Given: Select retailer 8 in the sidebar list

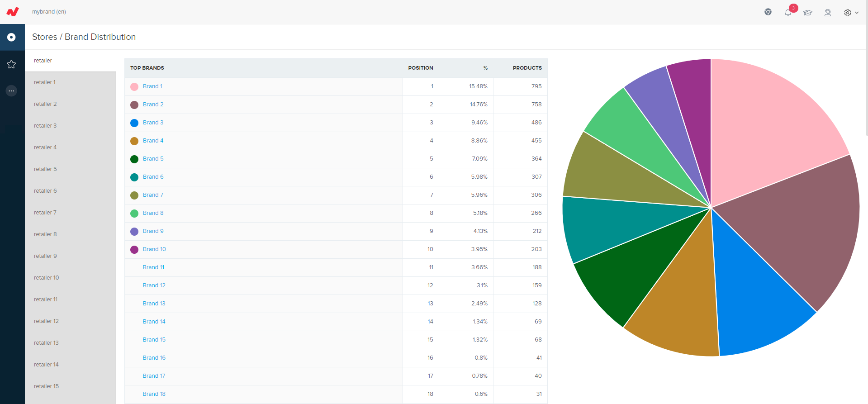Looking at the screenshot, I should pos(71,234).
